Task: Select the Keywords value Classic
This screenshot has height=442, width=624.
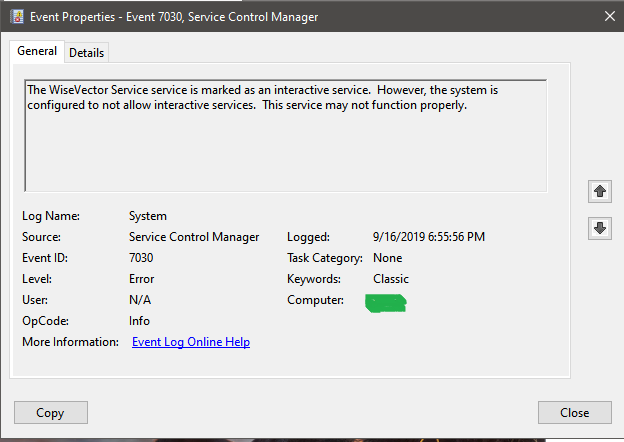Action: [x=389, y=279]
